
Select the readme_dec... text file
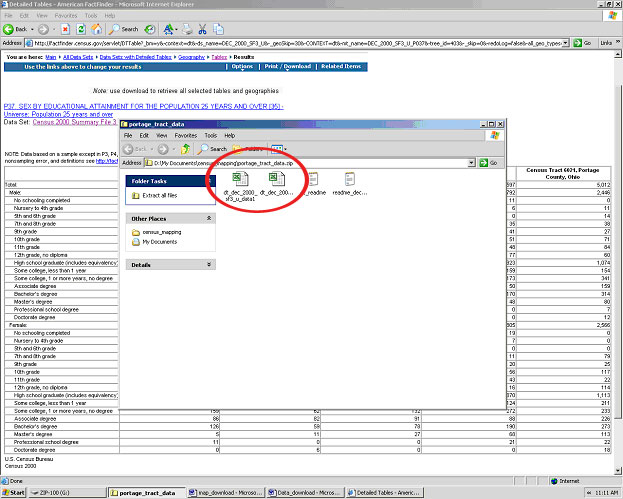(350, 184)
